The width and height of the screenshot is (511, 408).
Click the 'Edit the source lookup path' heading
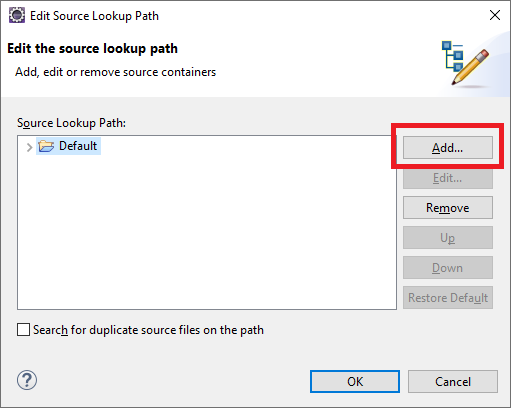[92, 49]
